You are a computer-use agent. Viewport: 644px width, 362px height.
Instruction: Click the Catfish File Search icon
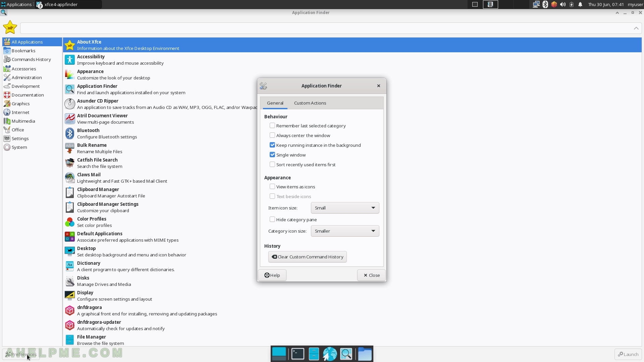click(70, 163)
